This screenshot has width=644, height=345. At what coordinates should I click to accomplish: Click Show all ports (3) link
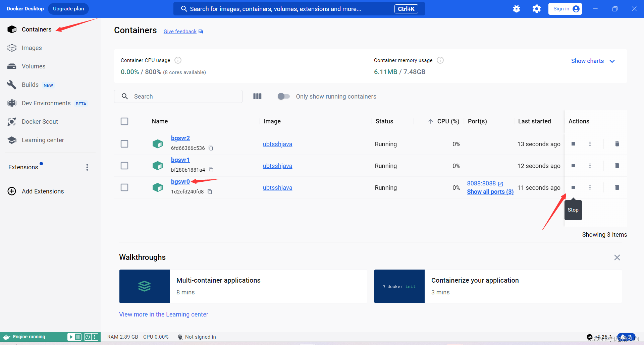(490, 192)
